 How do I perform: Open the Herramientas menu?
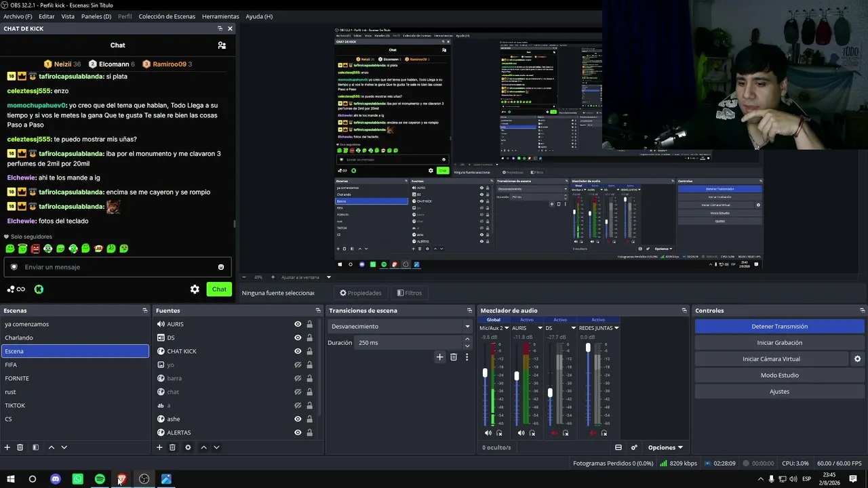pos(220,16)
